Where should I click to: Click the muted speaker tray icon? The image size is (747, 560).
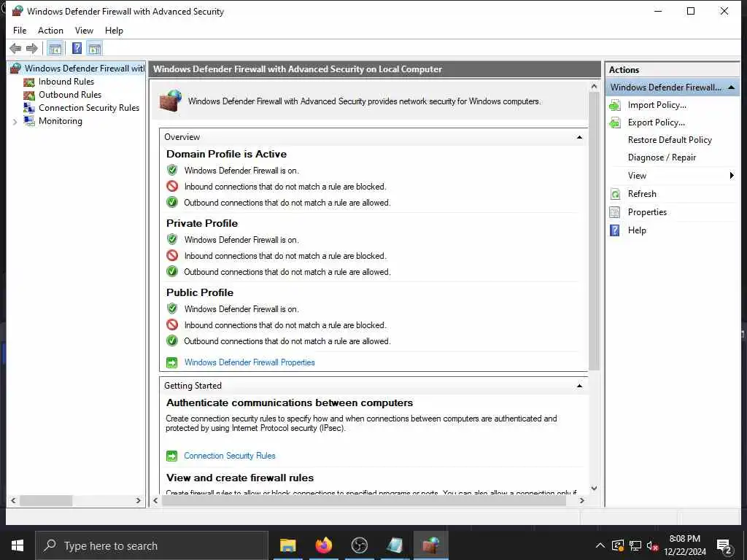pyautogui.click(x=653, y=545)
